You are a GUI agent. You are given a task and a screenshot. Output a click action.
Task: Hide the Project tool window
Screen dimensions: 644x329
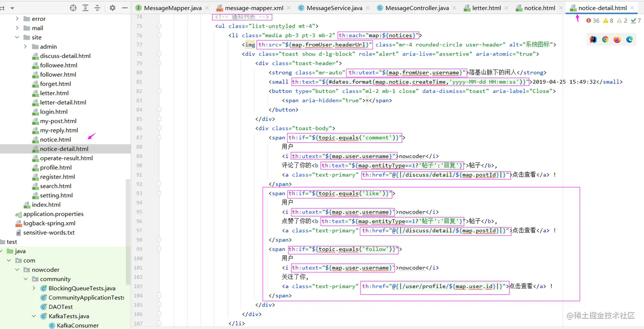[x=125, y=8]
